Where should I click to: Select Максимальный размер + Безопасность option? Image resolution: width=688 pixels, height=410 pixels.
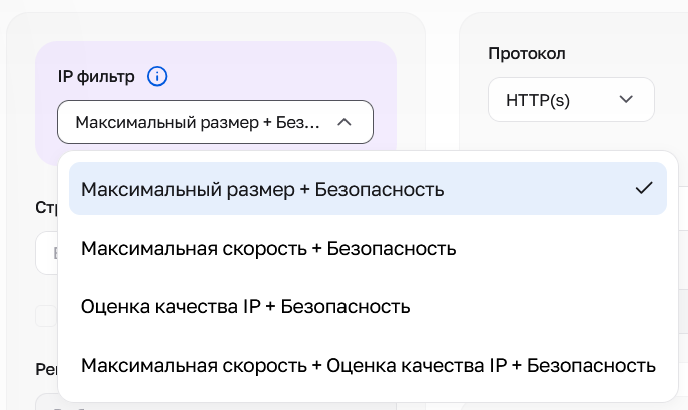(368, 189)
